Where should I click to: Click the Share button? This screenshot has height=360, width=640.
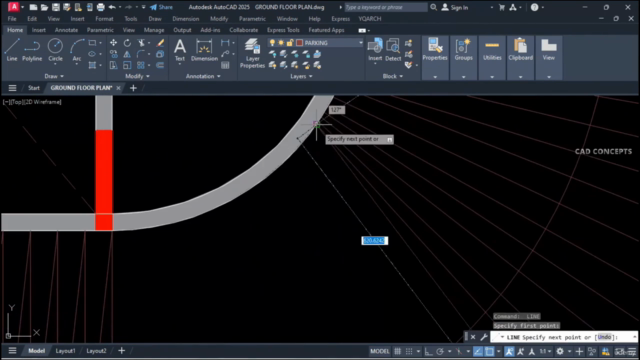(x=161, y=7)
